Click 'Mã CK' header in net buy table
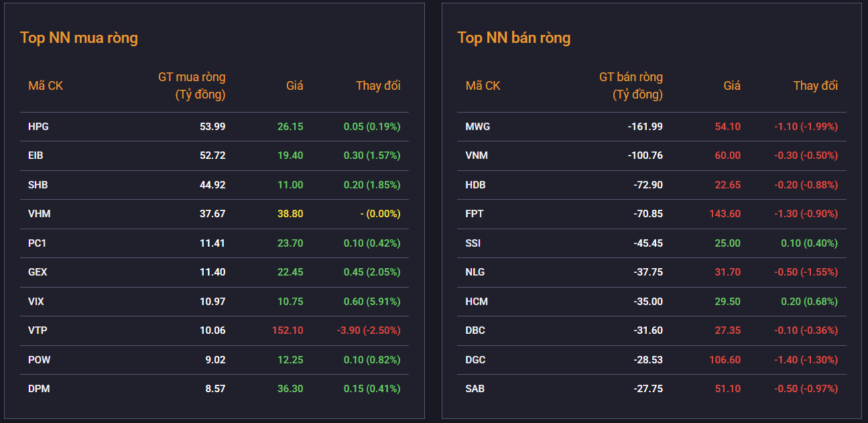 pyautogui.click(x=46, y=86)
